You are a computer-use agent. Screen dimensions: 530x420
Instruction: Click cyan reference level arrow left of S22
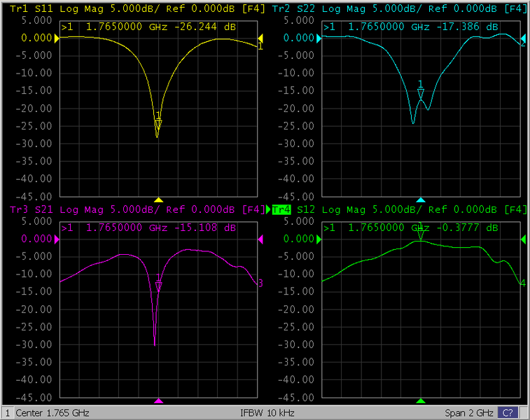pyautogui.click(x=319, y=38)
